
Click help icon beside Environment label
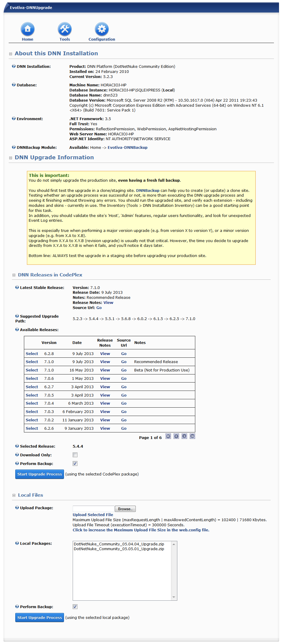[14, 119]
